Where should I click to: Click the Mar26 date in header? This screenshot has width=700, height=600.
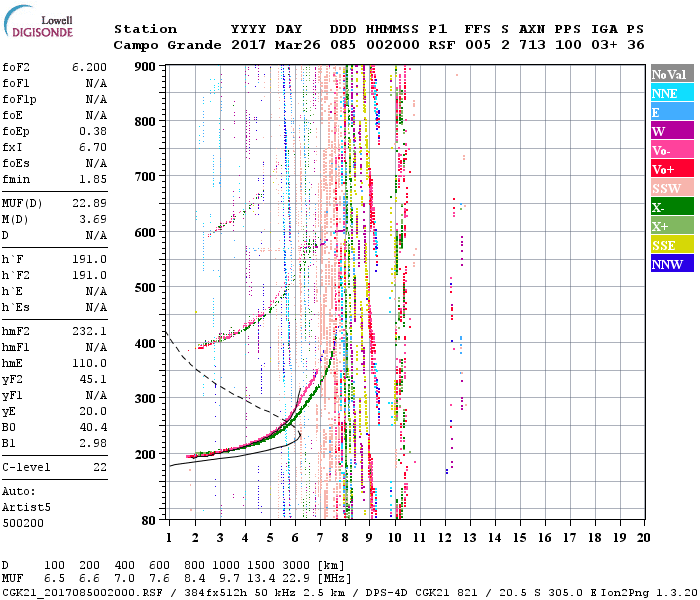click(x=297, y=45)
